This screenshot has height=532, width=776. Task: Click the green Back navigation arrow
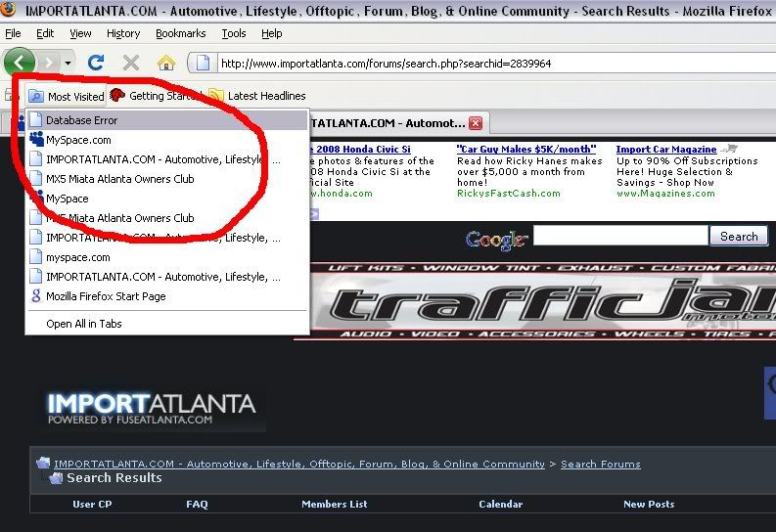coord(20,63)
